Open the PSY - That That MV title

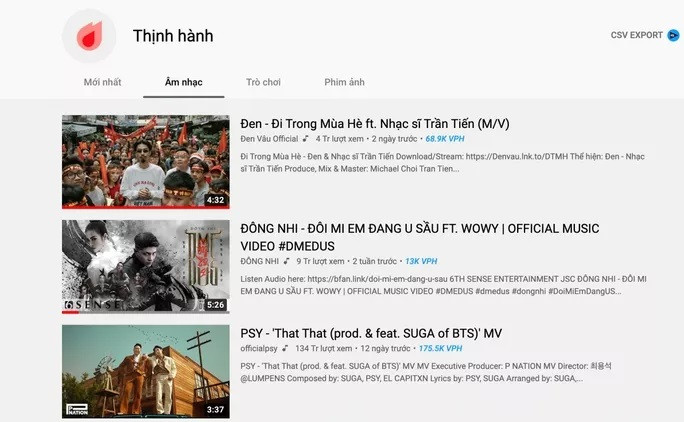pyautogui.click(x=371, y=333)
